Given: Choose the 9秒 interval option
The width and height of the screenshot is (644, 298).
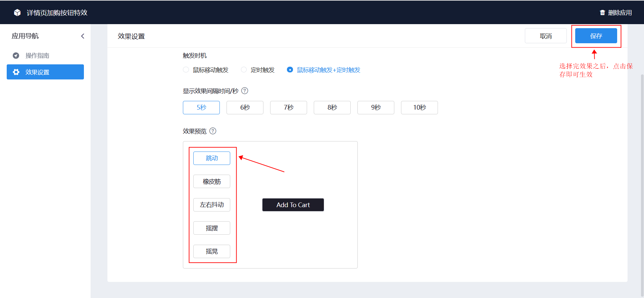Looking at the screenshot, I should point(376,108).
